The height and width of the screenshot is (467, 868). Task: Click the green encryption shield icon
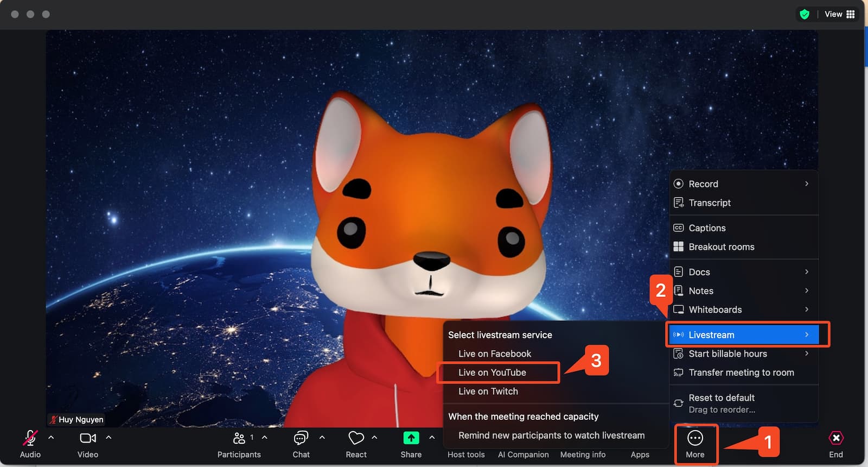pyautogui.click(x=805, y=14)
